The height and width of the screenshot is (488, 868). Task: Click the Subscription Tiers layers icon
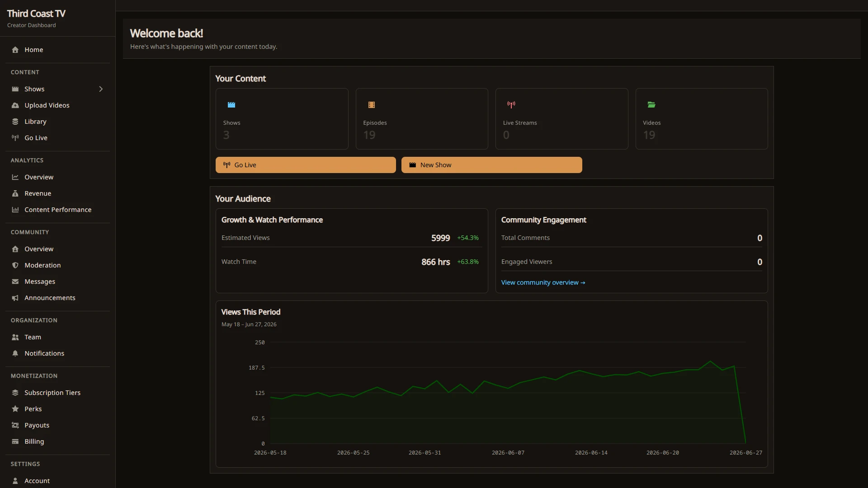coord(15,393)
